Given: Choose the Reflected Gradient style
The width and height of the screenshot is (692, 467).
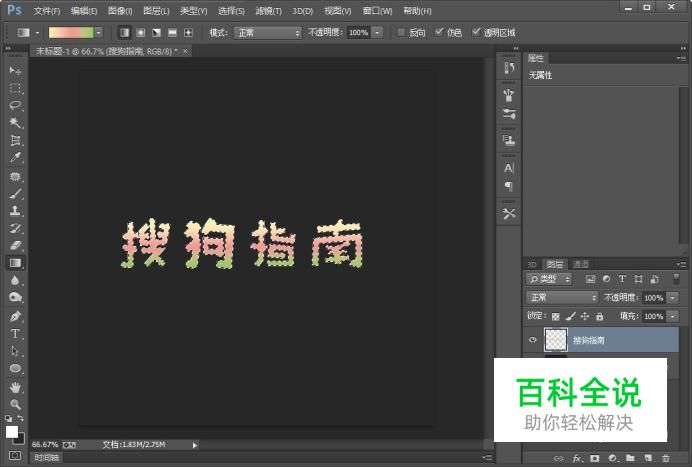Looking at the screenshot, I should coord(172,33).
